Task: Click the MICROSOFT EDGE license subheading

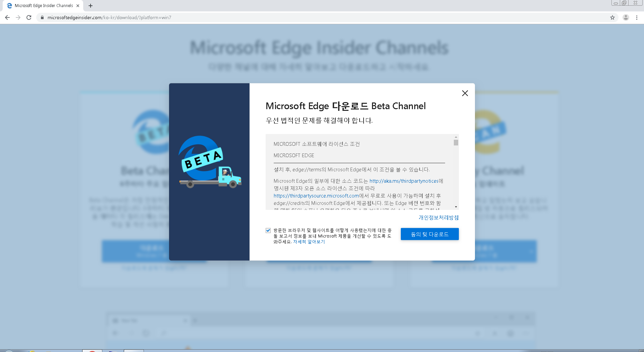Action: [294, 156]
